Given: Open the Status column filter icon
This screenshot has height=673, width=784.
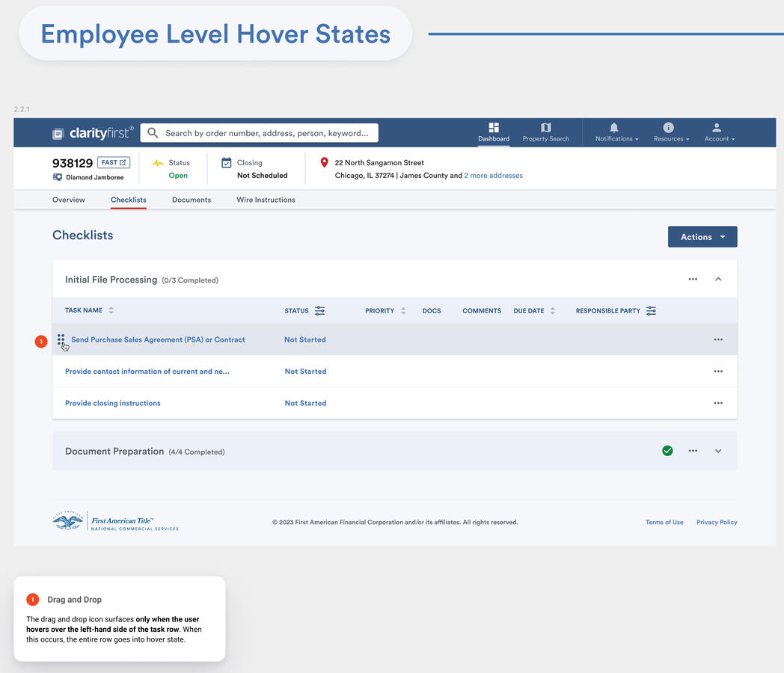Looking at the screenshot, I should click(x=319, y=311).
